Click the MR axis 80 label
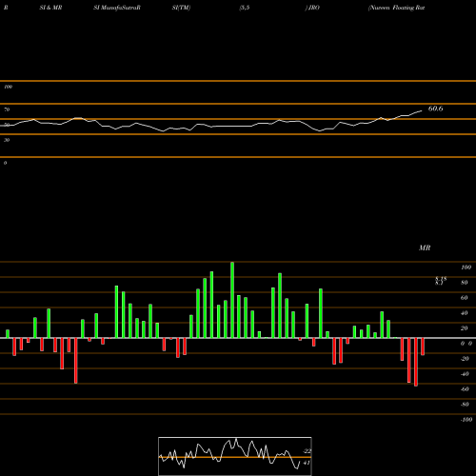 [x=465, y=283]
